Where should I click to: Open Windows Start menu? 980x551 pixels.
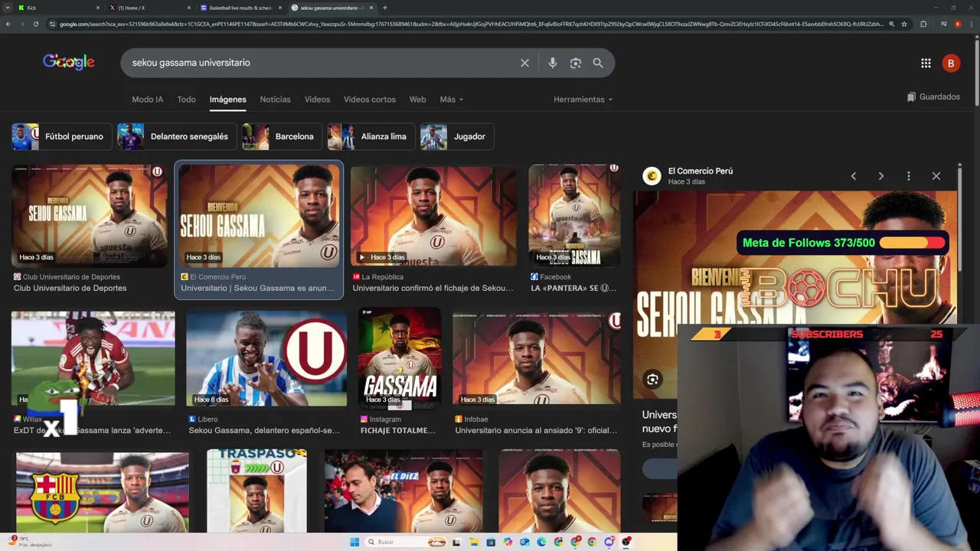coord(354,542)
